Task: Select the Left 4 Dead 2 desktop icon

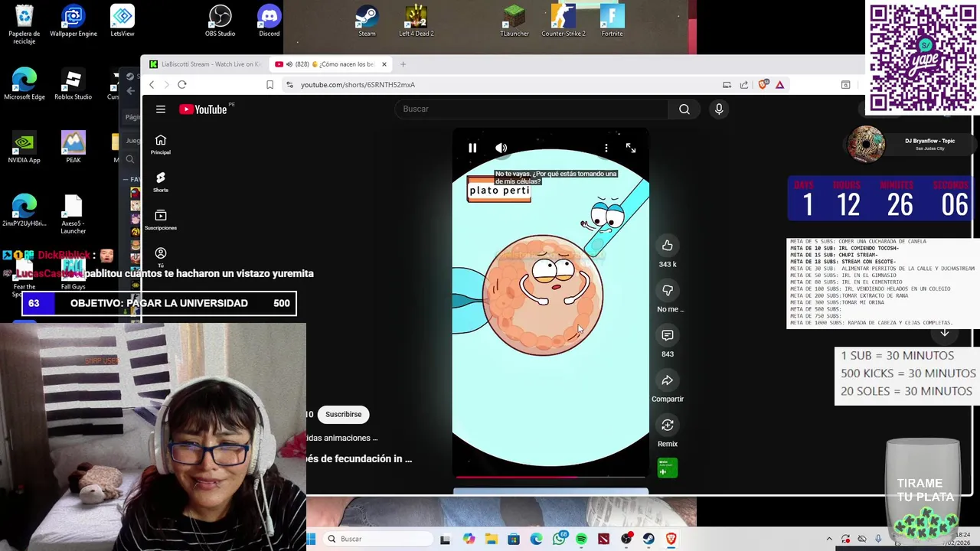Action: point(416,21)
